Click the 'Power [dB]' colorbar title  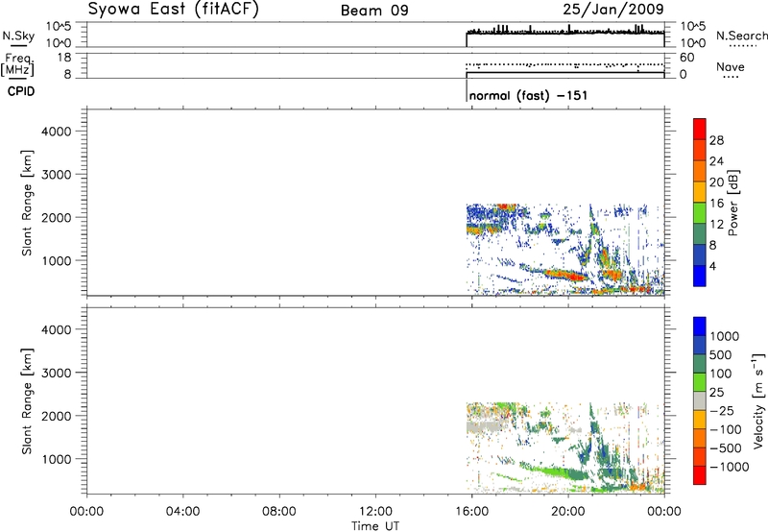732,203
